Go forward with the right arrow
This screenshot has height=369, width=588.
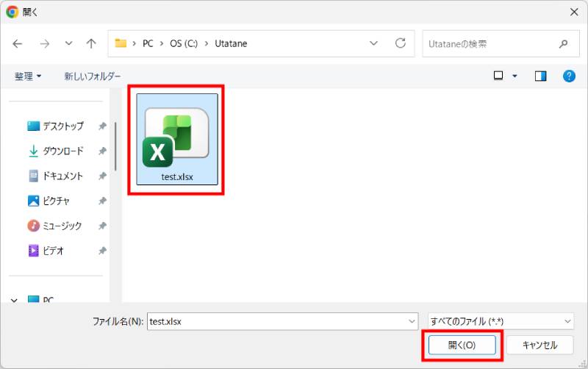[x=45, y=44]
